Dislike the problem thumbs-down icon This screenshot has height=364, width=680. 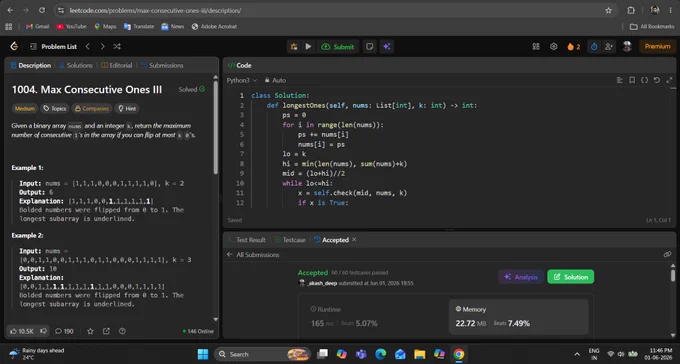coord(43,331)
